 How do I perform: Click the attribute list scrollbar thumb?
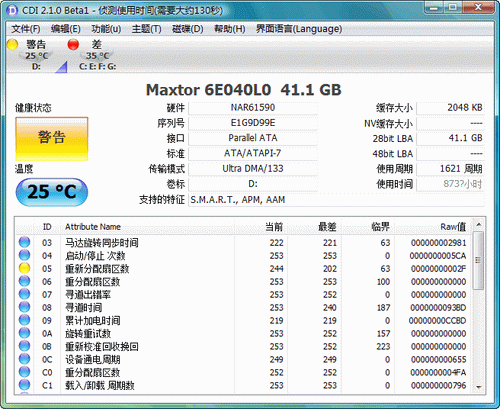(x=479, y=261)
